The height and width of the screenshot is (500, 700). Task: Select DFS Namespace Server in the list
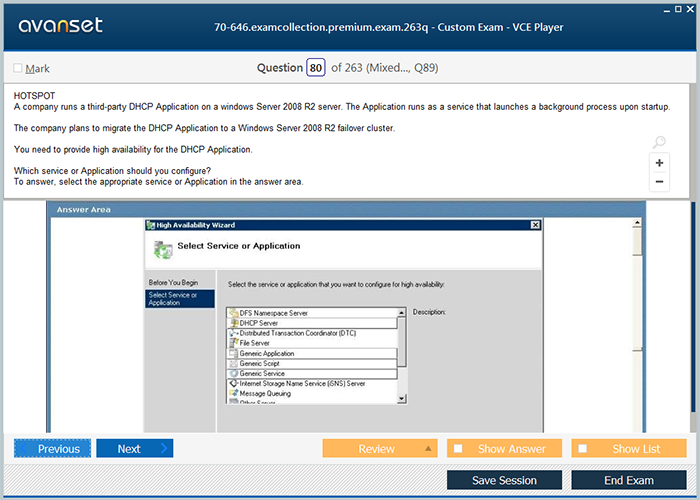(312, 313)
